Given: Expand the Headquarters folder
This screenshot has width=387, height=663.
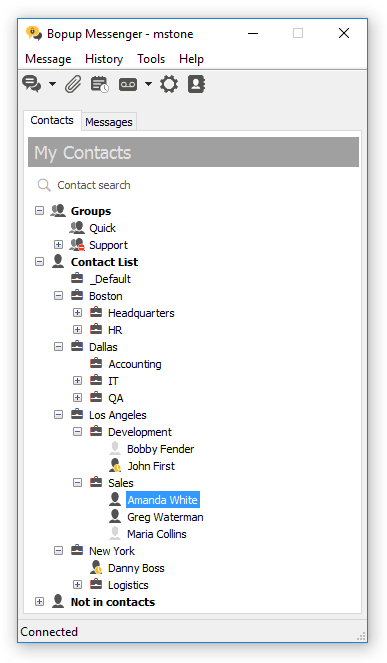Looking at the screenshot, I should 77,313.
